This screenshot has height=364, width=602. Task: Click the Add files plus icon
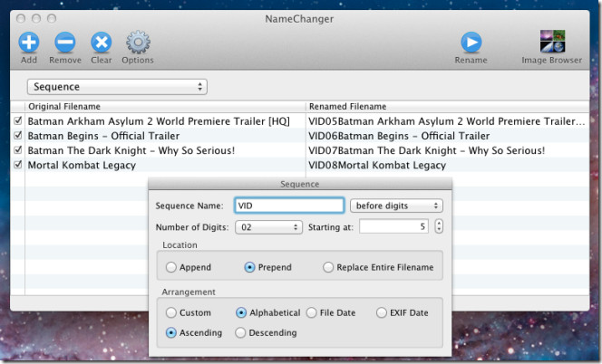[x=29, y=43]
